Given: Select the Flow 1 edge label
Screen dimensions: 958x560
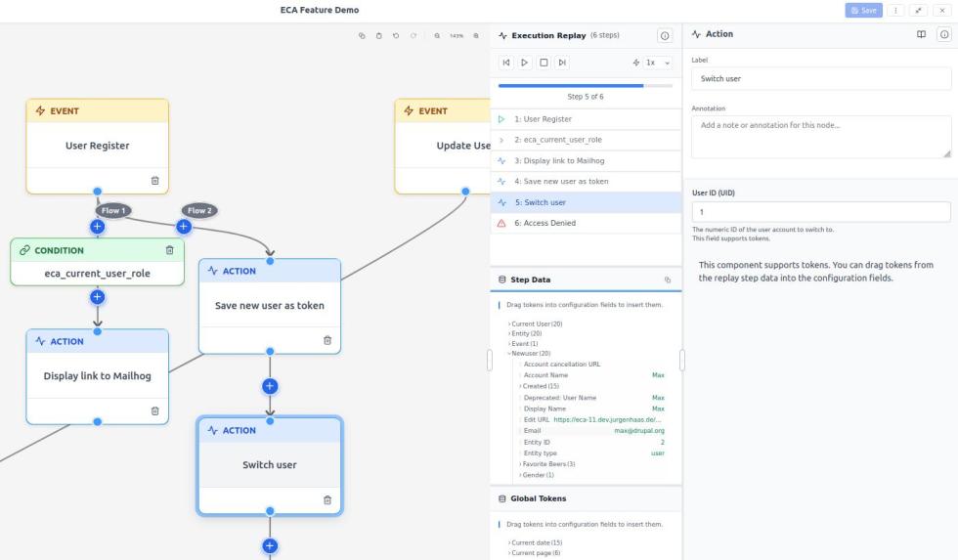Looking at the screenshot, I should point(113,211).
